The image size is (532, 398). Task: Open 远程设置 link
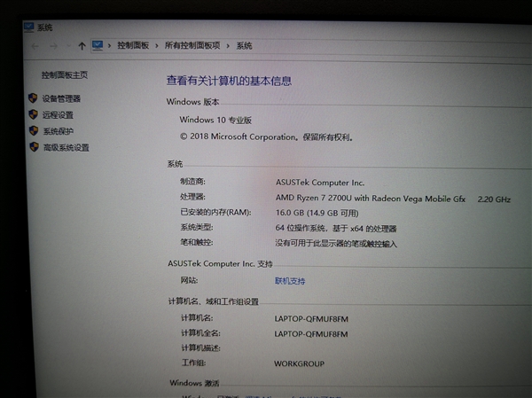(58, 115)
